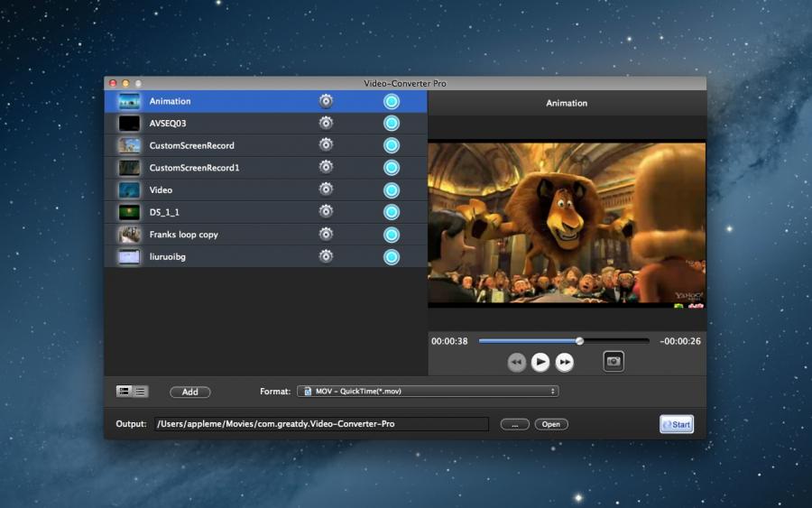The height and width of the screenshot is (508, 812).
Task: Toggle the blue circle for Franks loop copy
Action: pyautogui.click(x=392, y=235)
